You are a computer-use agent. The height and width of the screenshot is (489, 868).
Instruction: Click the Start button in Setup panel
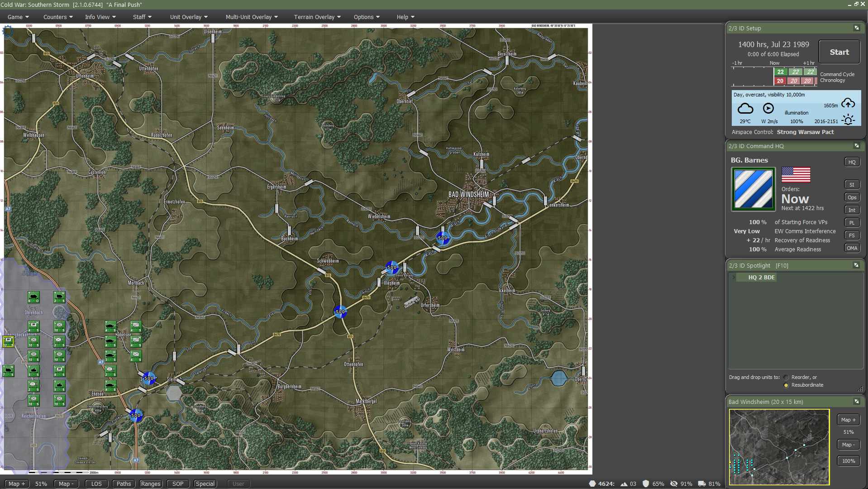839,52
